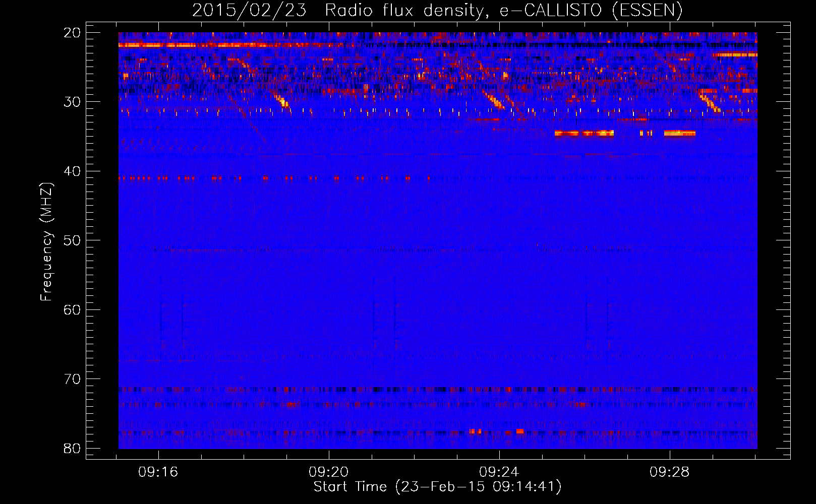Image resolution: width=816 pixels, height=504 pixels.
Task: Click the bright 35 MHz emission band near 09:26
Action: (584, 133)
